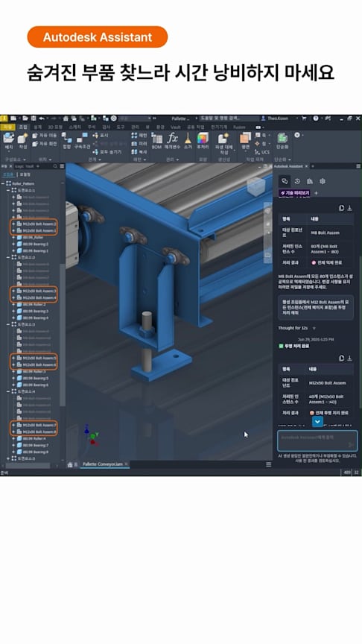Select the Autodesk Assistant panel tab
The width and height of the screenshot is (362, 644).
pos(288,166)
